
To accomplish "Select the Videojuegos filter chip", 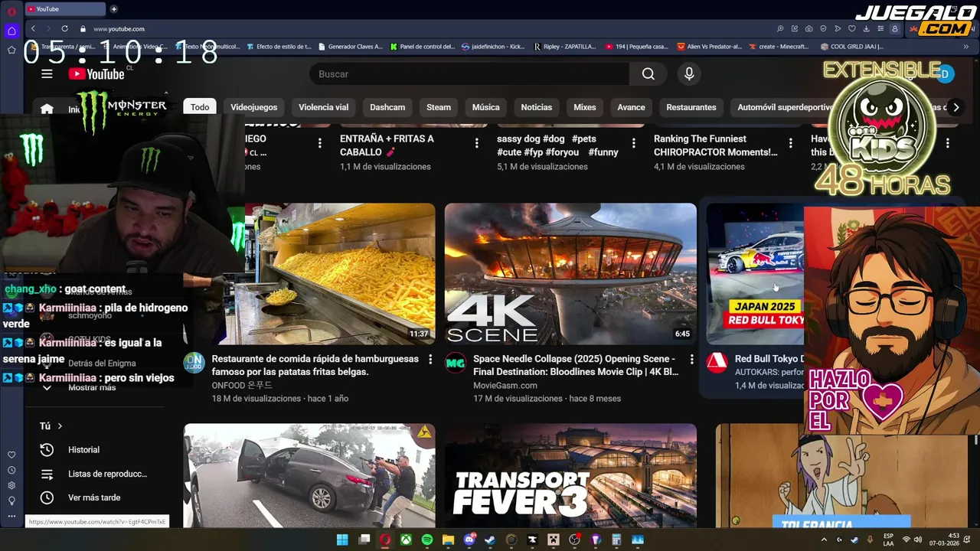I will point(254,107).
